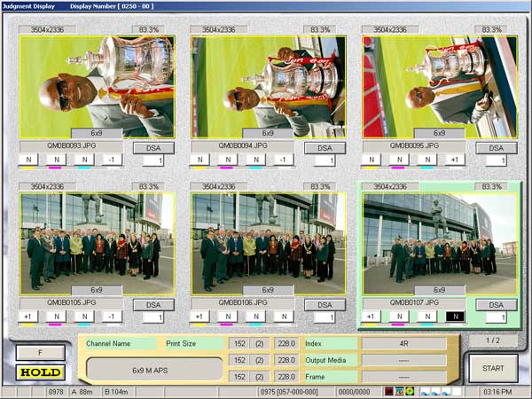Screen dimensions: 532x399
Task: Select highlighted black density field of QM0B0107.JPG
Action: click(x=455, y=317)
